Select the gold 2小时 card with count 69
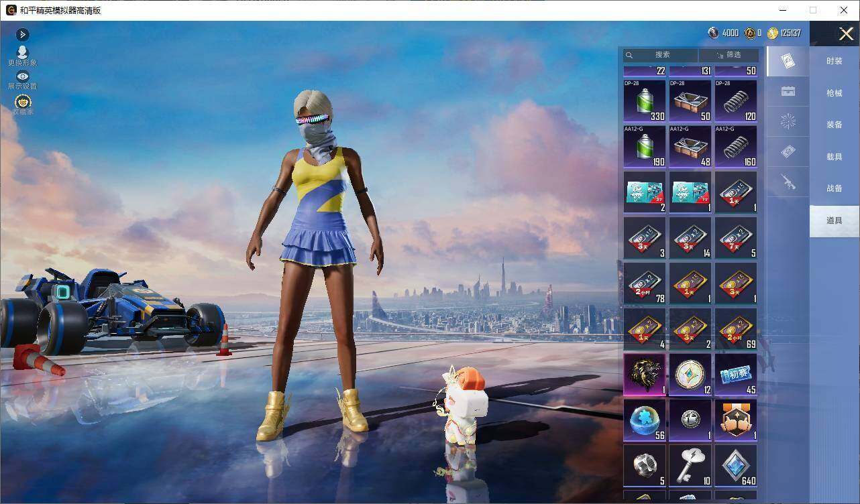860x504 pixels. pyautogui.click(x=736, y=328)
